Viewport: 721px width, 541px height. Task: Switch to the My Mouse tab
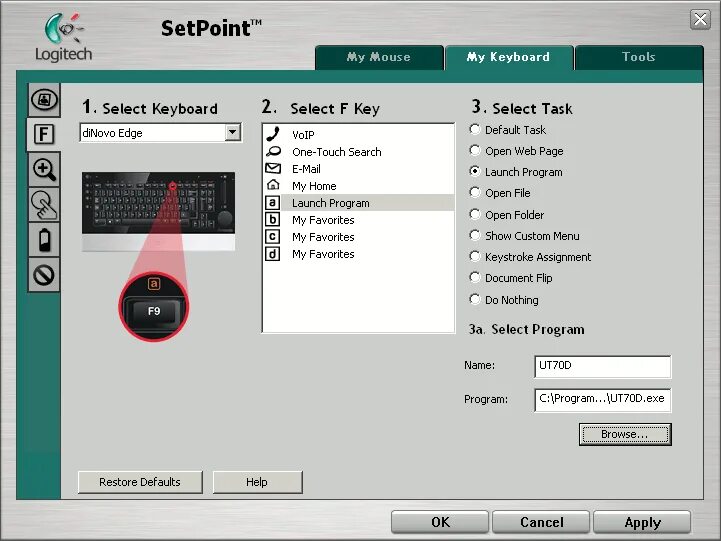379,57
